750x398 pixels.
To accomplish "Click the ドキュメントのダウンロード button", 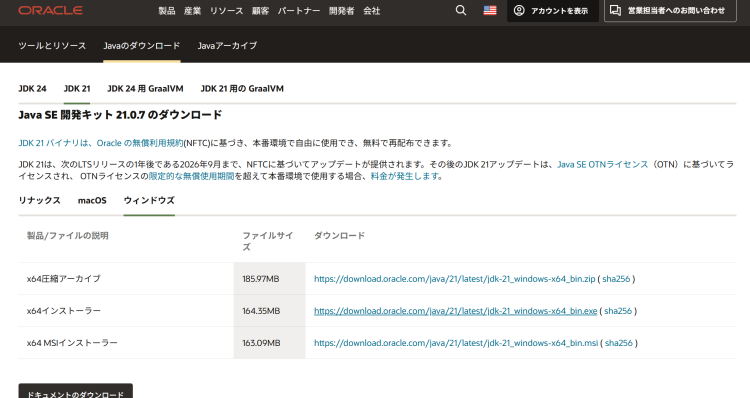I will click(x=76, y=392).
